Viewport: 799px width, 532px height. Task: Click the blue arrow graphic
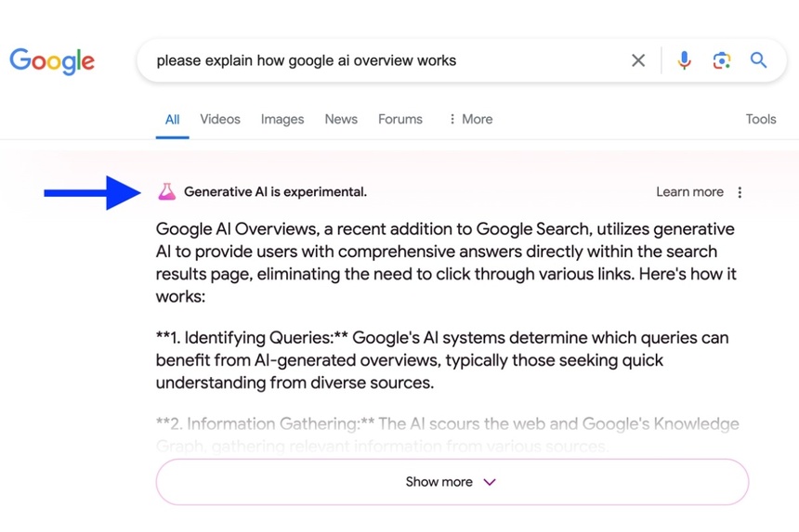tap(91, 192)
